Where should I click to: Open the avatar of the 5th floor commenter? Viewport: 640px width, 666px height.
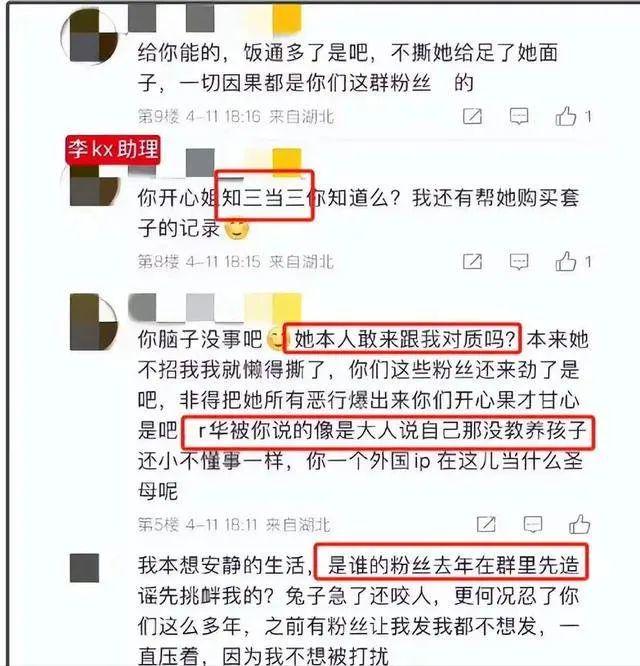click(x=93, y=322)
